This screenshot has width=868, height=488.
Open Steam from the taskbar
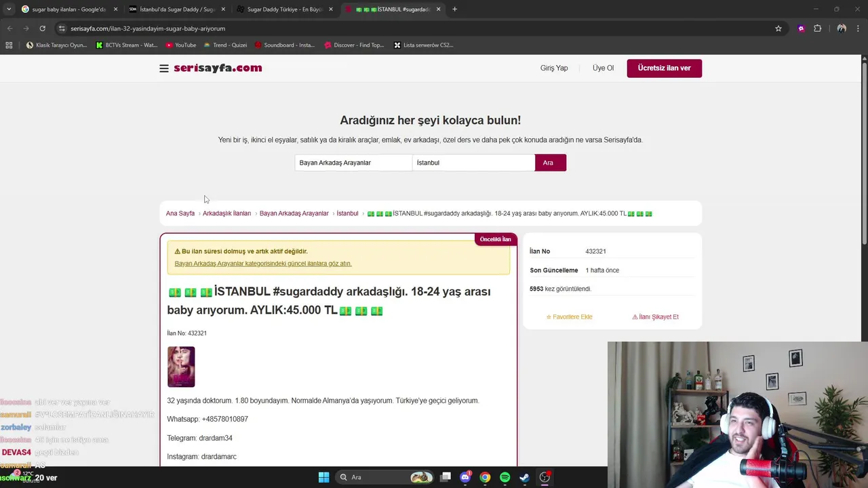[524, 477]
